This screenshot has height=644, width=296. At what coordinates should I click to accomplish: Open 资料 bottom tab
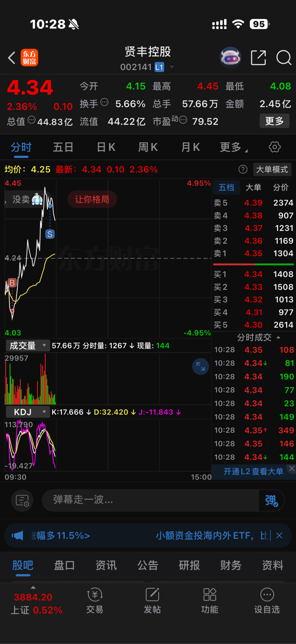(272, 565)
